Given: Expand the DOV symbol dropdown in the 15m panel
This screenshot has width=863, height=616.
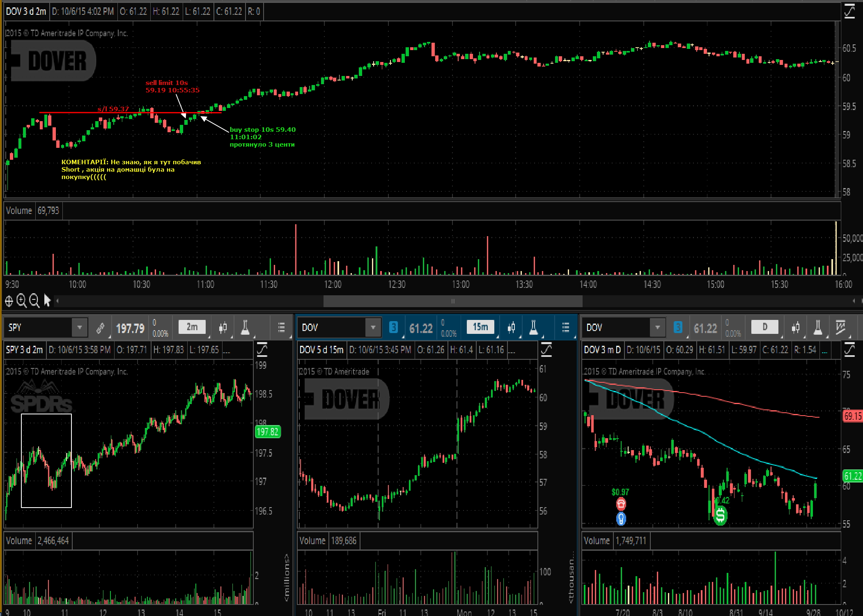Looking at the screenshot, I should pos(373,327).
